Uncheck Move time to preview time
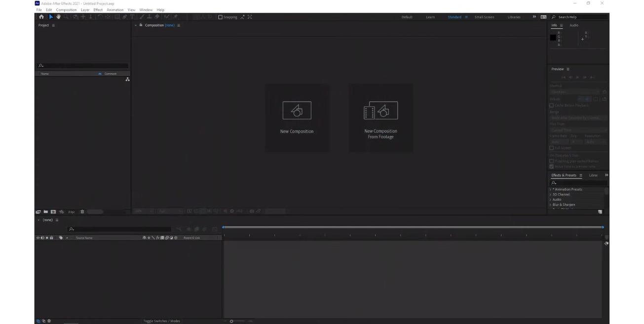Viewport: 644px width, 324px height. tap(552, 166)
